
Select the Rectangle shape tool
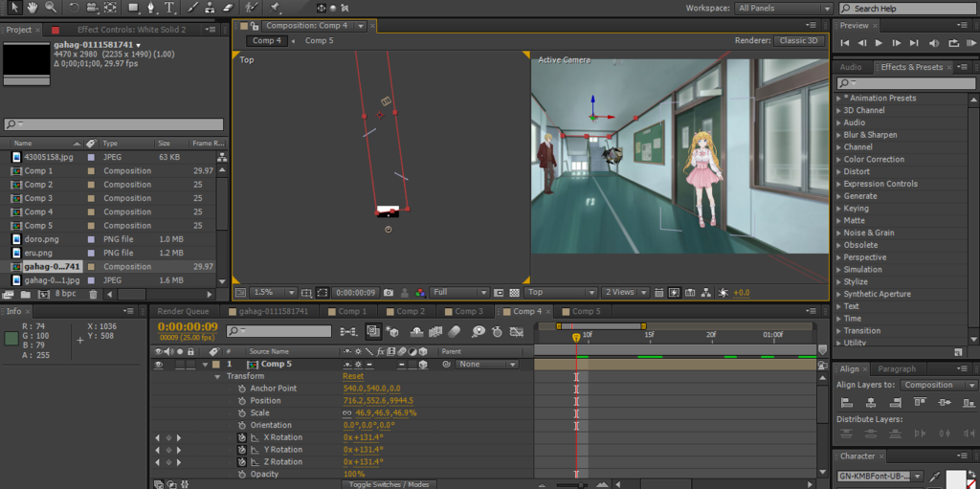pyautogui.click(x=133, y=8)
